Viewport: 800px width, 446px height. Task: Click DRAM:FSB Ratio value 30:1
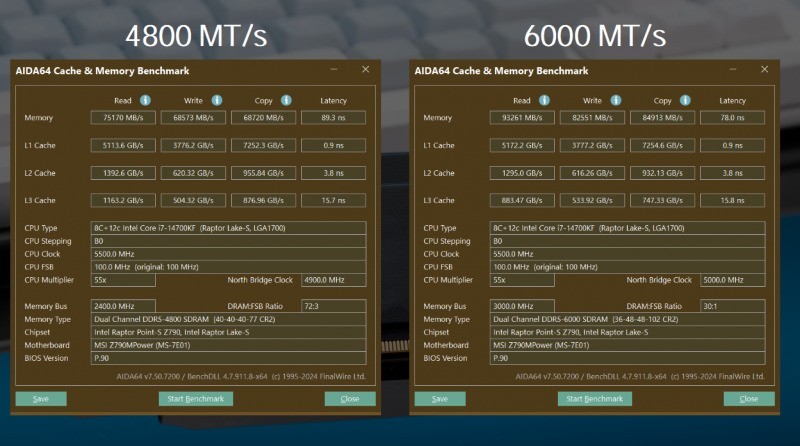point(732,306)
